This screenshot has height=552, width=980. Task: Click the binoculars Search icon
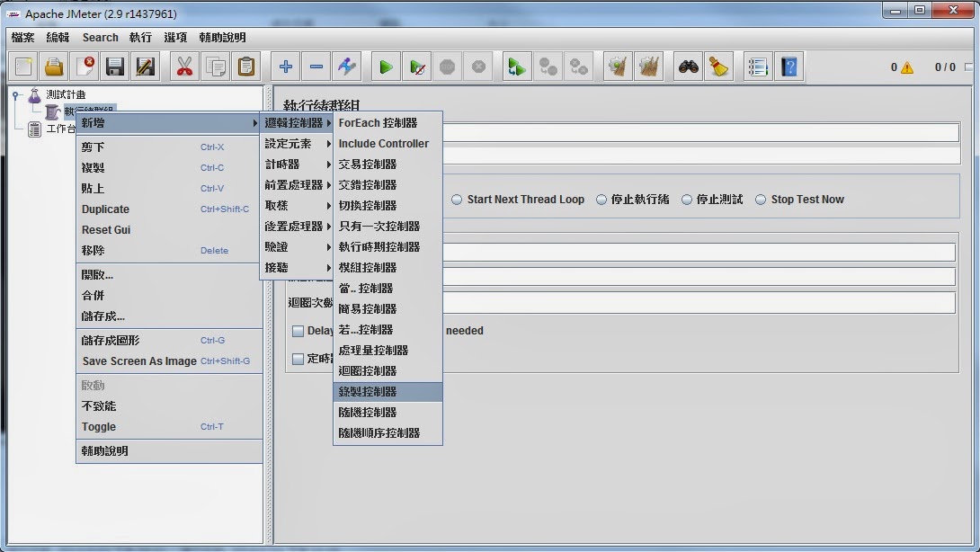click(689, 67)
